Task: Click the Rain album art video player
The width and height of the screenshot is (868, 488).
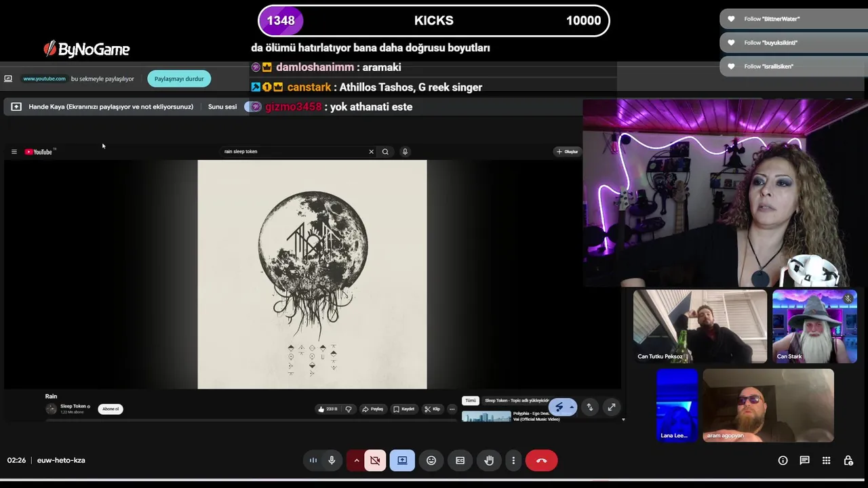Action: pos(312,274)
